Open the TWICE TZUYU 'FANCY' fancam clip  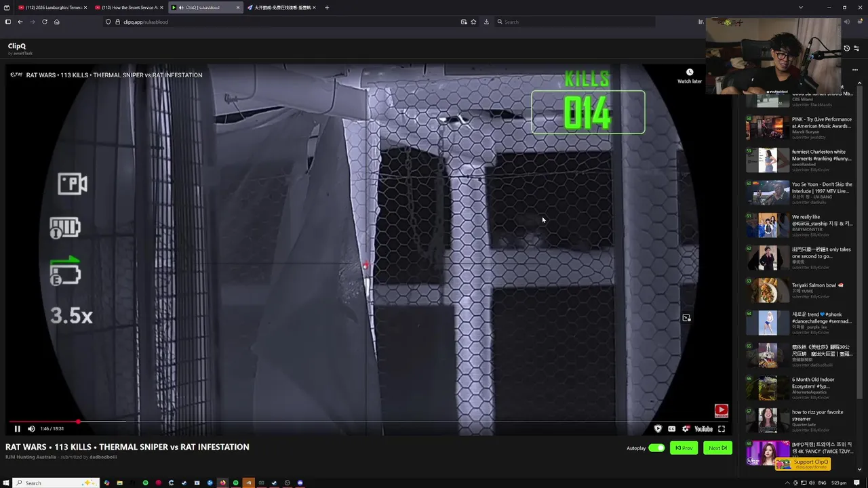coord(799,452)
